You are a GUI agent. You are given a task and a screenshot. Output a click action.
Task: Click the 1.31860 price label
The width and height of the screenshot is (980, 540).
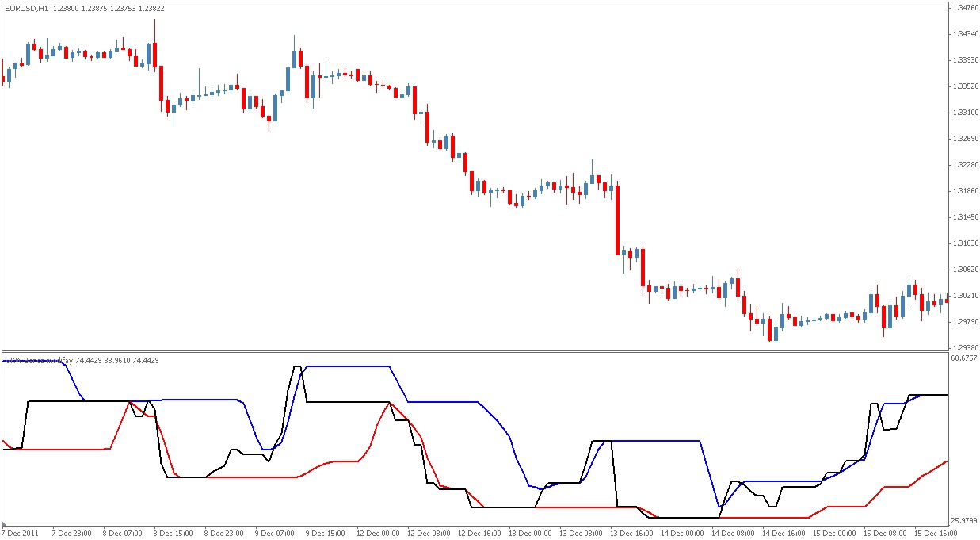click(x=966, y=191)
